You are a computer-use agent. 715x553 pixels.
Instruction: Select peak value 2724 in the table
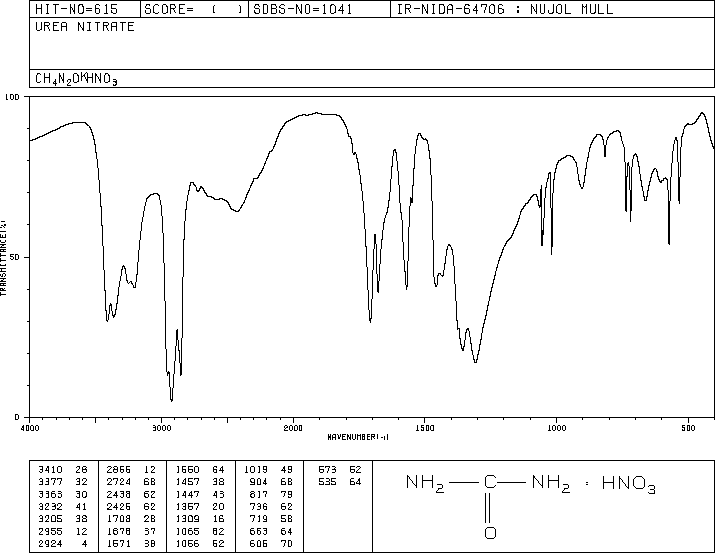tap(119, 482)
